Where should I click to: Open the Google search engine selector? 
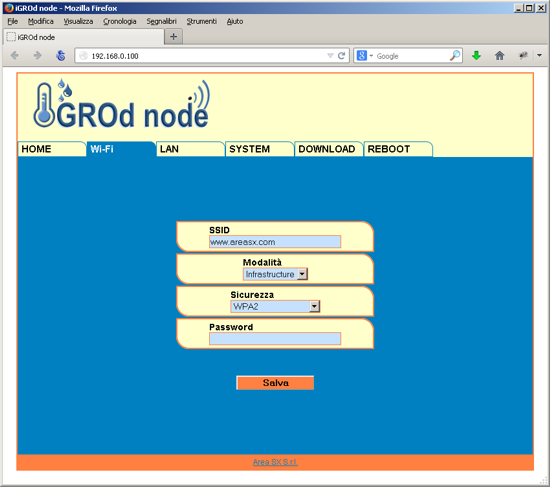(364, 55)
